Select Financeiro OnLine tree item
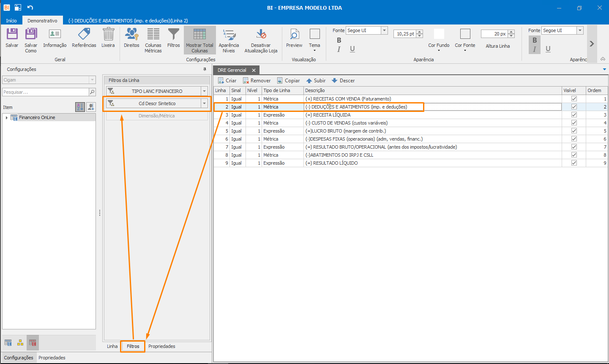Image resolution: width=609 pixels, height=364 pixels. pos(37,118)
